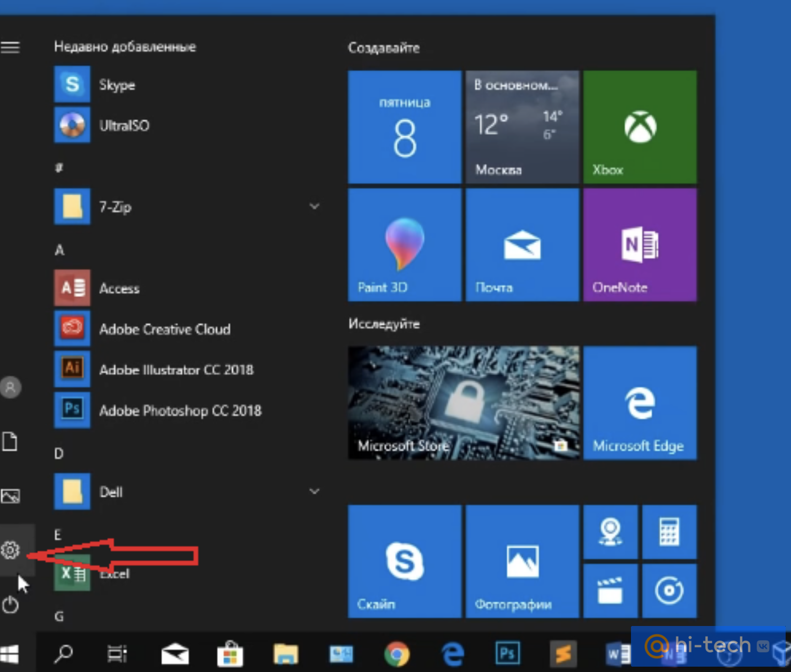Open taskbar Search magnifier

64,653
